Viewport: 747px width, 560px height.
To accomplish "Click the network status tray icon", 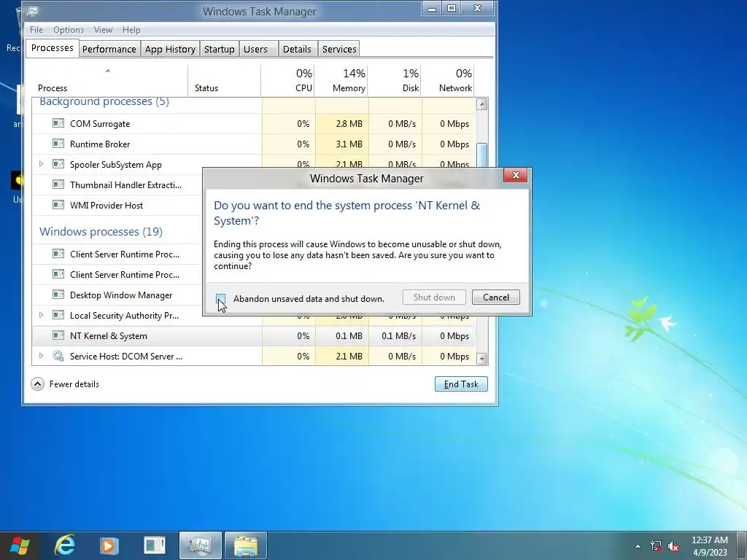I will 656,546.
